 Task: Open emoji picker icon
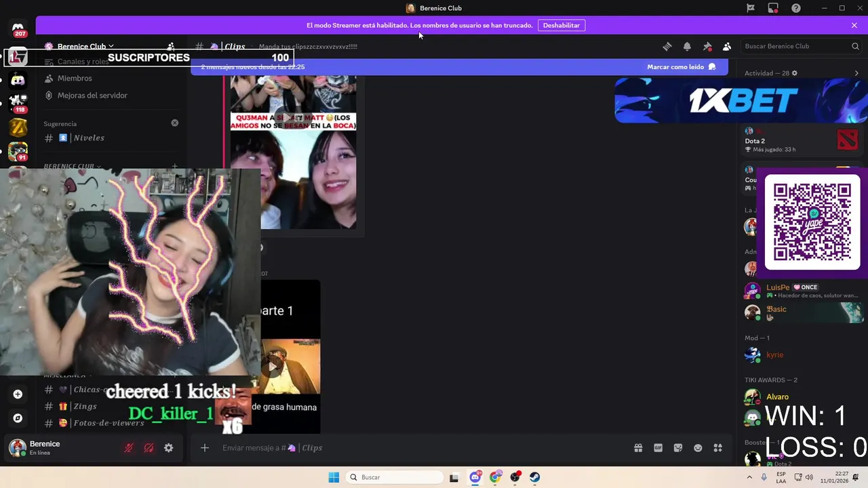pyautogui.click(x=698, y=448)
